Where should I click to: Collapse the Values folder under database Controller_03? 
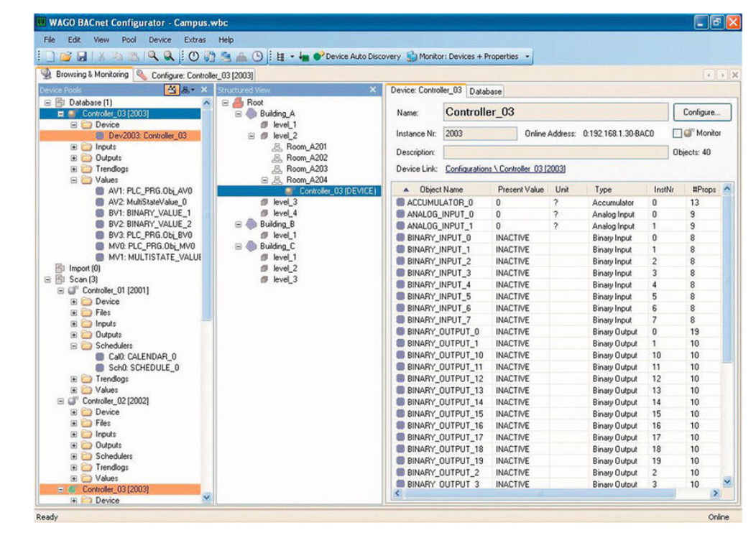click(74, 180)
